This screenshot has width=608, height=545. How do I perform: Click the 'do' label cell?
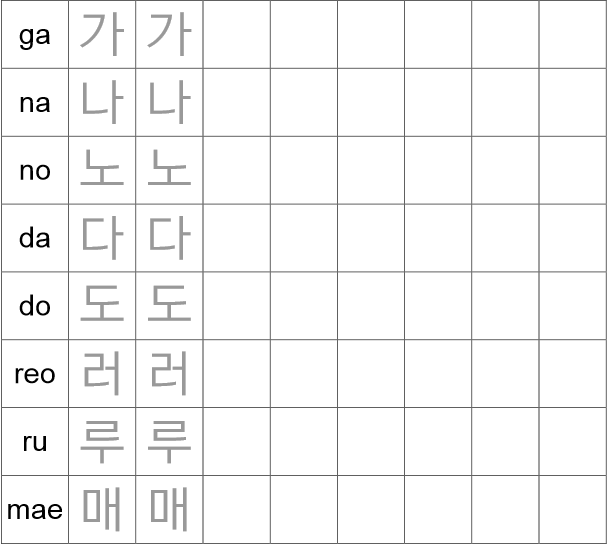[x=35, y=306]
